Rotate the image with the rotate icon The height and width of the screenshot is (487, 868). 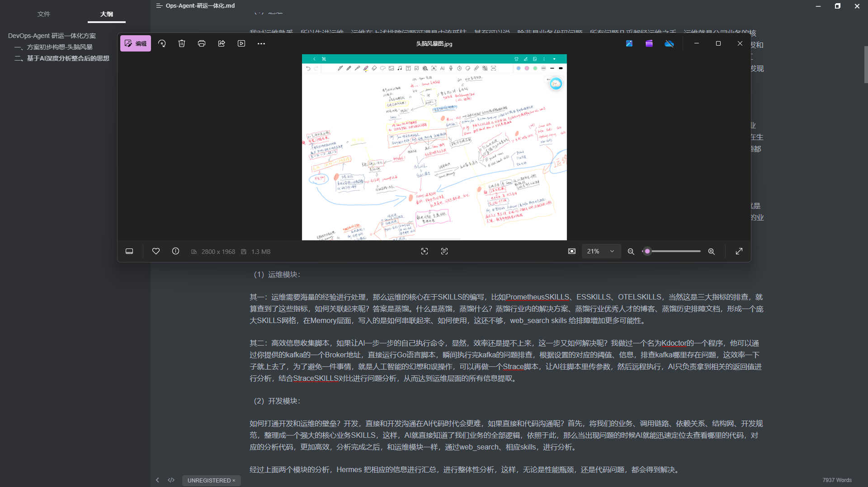click(162, 44)
